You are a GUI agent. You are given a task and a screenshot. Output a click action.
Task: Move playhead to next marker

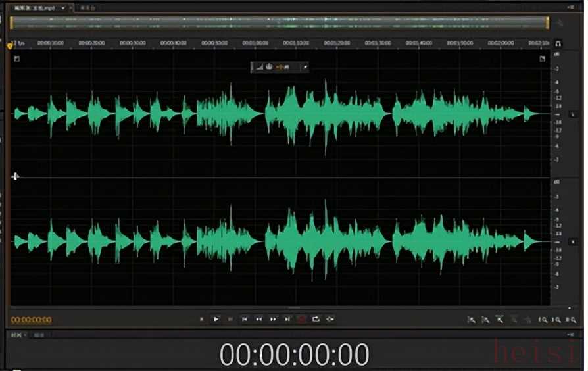click(287, 319)
